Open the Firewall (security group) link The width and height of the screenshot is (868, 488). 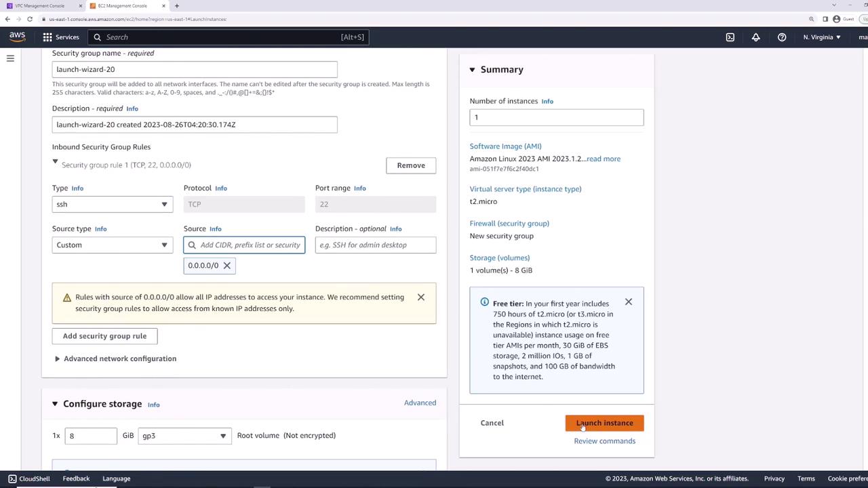[509, 224]
